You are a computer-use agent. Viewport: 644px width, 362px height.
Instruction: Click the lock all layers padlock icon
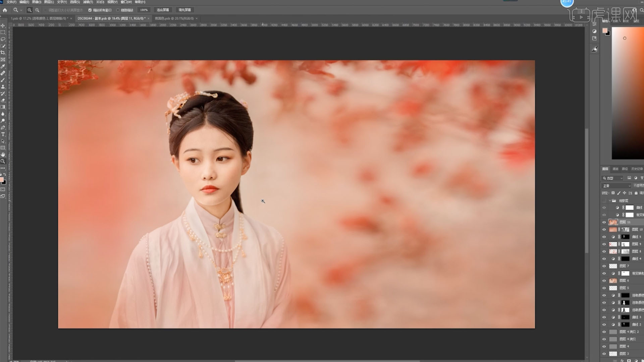(636, 193)
